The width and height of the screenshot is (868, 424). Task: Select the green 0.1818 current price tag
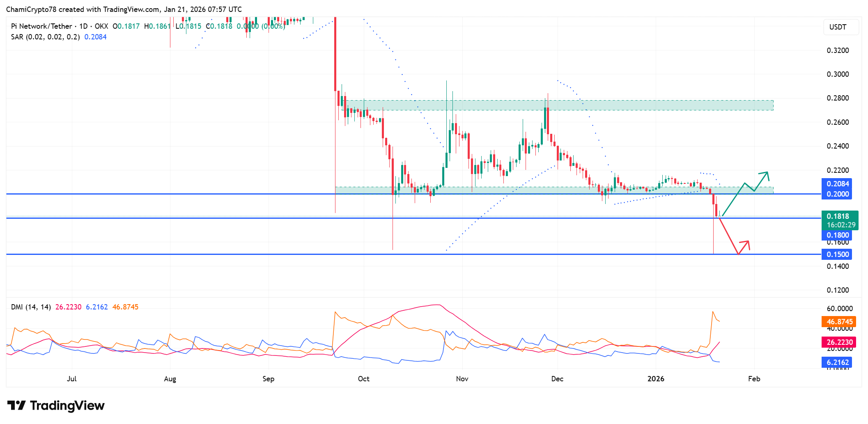click(840, 220)
